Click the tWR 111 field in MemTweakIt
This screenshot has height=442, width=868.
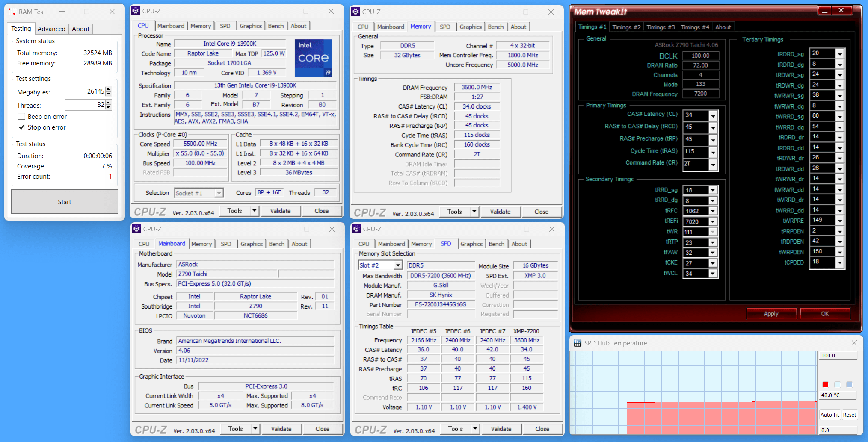pos(696,232)
